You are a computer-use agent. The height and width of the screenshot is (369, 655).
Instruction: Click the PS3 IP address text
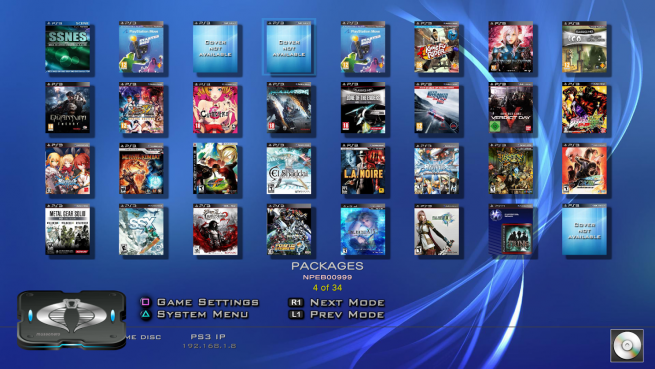[x=209, y=346]
